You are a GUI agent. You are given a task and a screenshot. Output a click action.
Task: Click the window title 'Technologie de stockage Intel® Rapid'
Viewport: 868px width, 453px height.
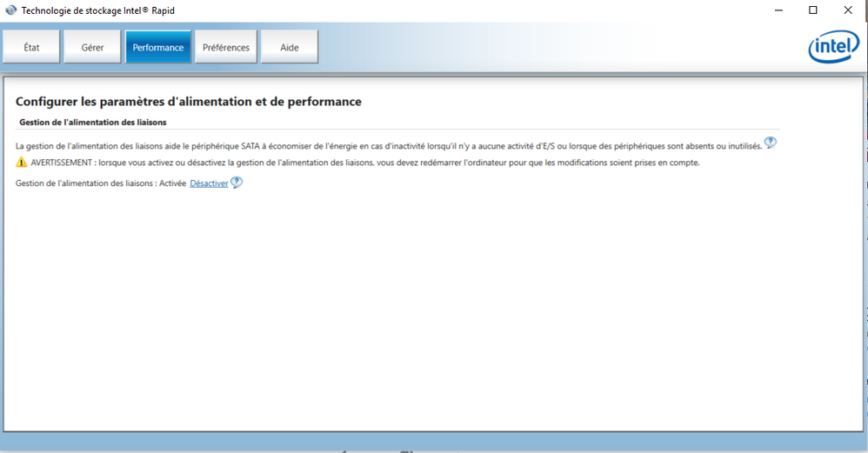pos(98,10)
